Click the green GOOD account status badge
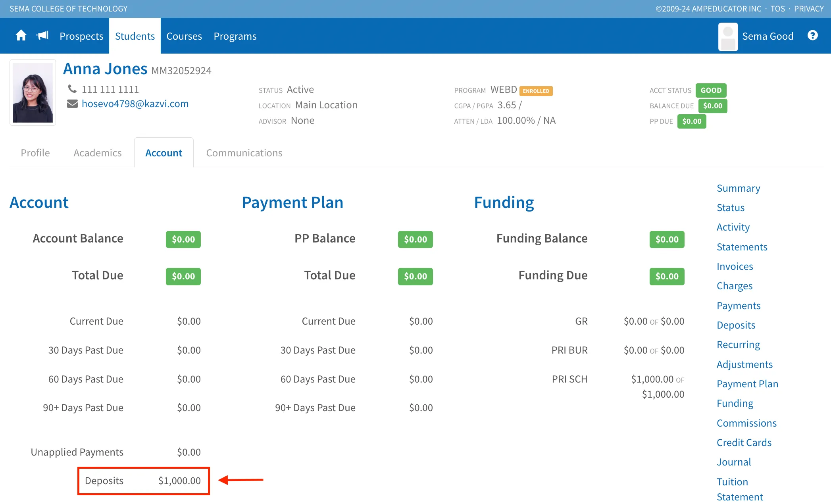 pos(711,90)
